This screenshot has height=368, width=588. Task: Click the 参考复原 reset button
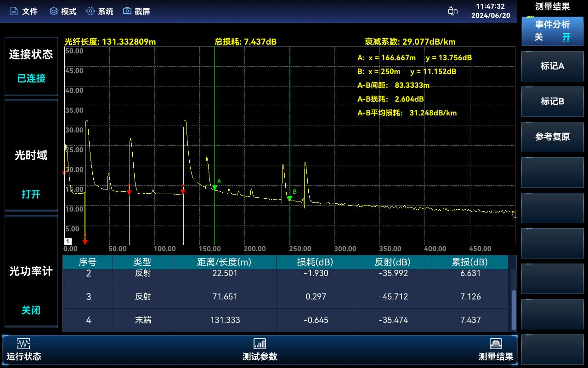(x=552, y=137)
